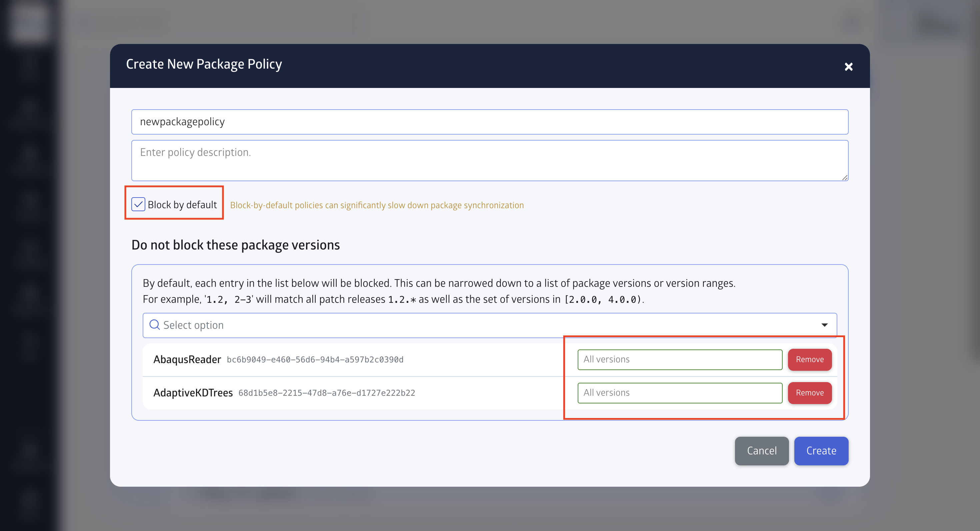
Task: Remove AbaqusReader from the exception list
Action: [810, 359]
